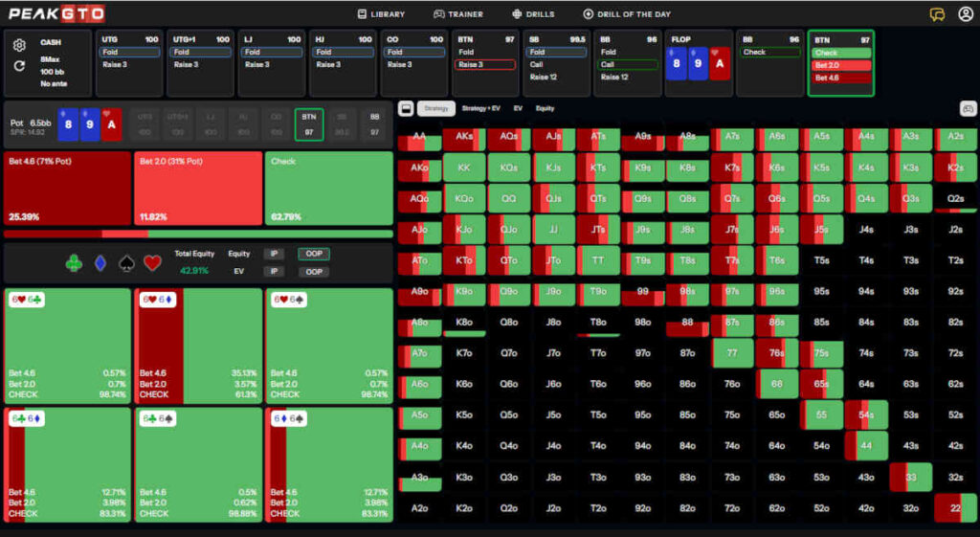Switch to the Strategy tab
Viewport: 980px width, 537px height.
436,109
